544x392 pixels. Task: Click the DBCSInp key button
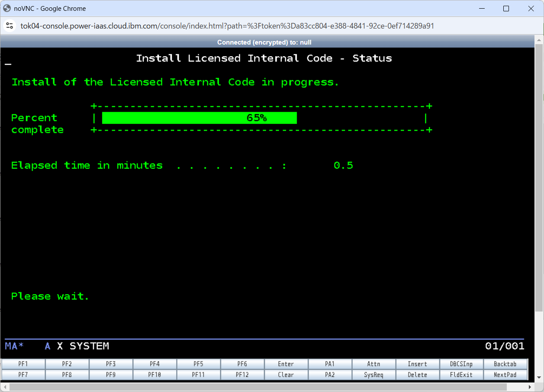point(461,364)
